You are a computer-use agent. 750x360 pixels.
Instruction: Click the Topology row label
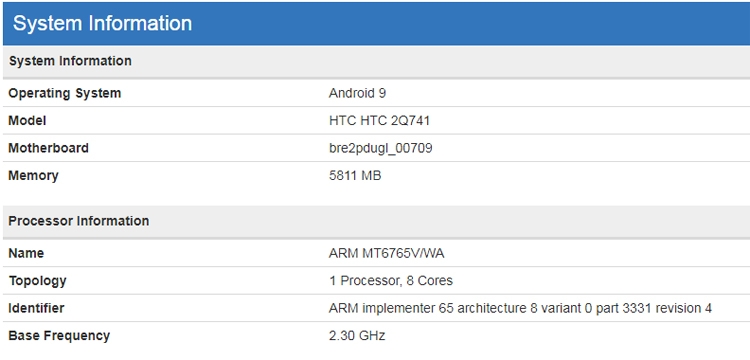(x=37, y=281)
